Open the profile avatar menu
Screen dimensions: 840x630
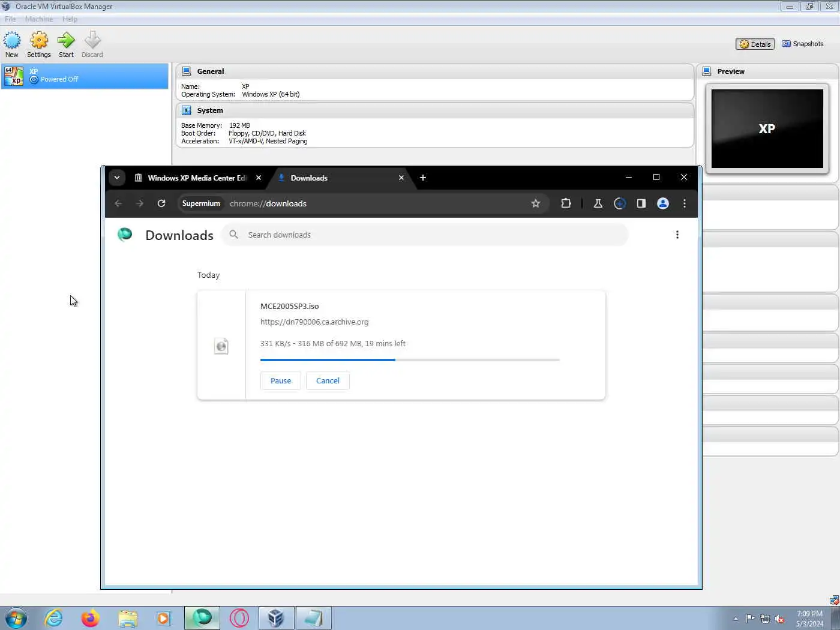coord(663,203)
